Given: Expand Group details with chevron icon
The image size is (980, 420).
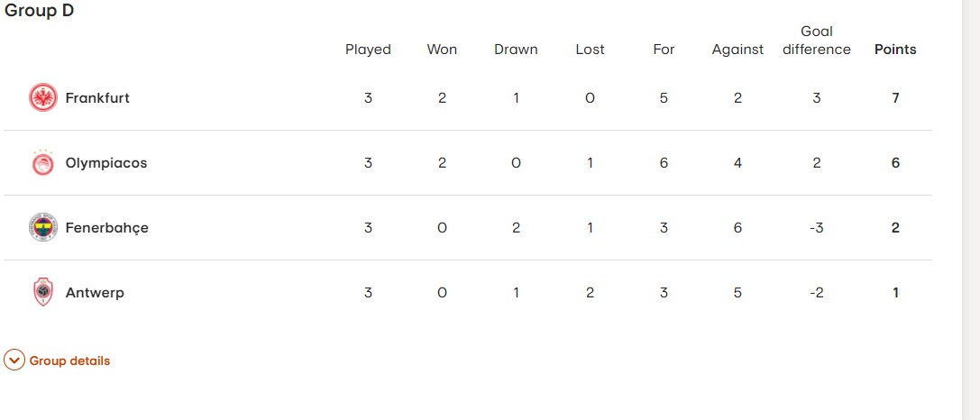Looking at the screenshot, I should click(x=14, y=361).
